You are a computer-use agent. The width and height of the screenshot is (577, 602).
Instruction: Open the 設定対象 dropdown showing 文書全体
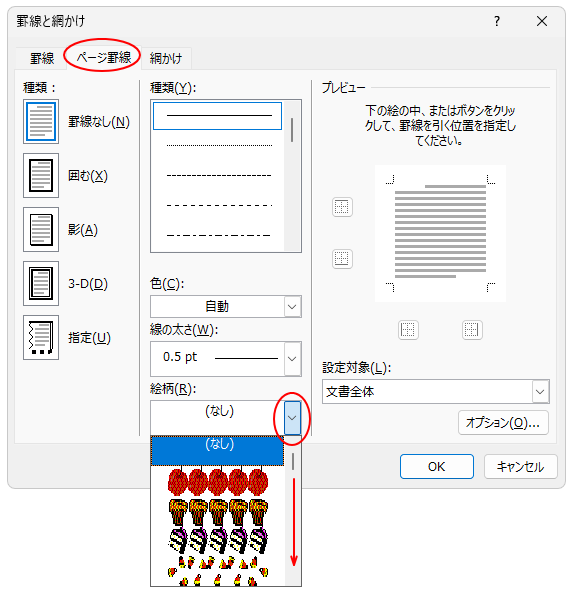click(436, 392)
